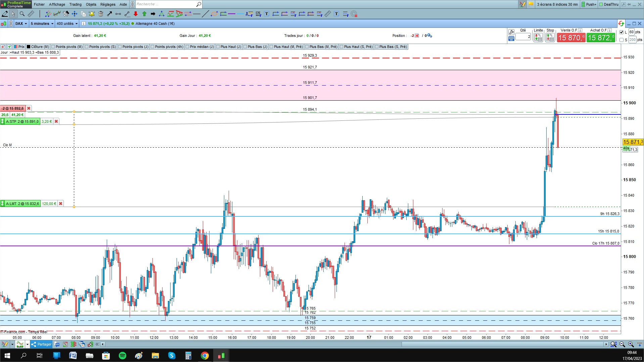Zoom out horizontally with the minus magnifier
This screenshot has height=362, width=644.
coord(622,344)
